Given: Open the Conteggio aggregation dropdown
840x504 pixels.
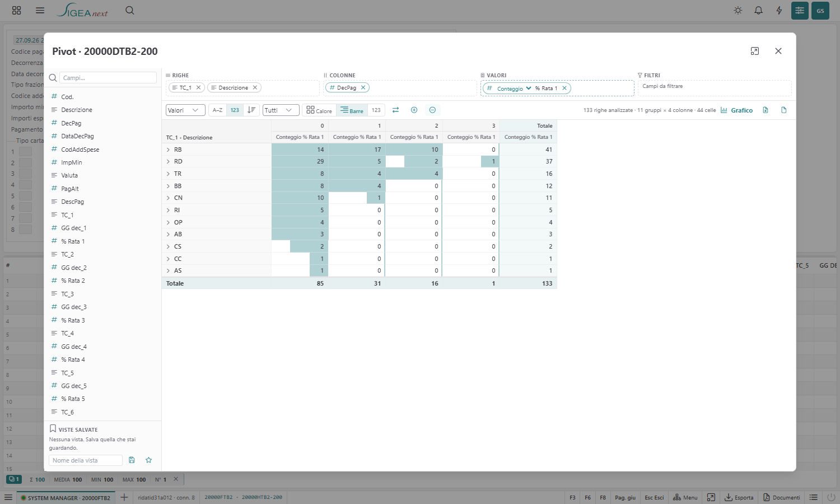Looking at the screenshot, I should (x=514, y=88).
